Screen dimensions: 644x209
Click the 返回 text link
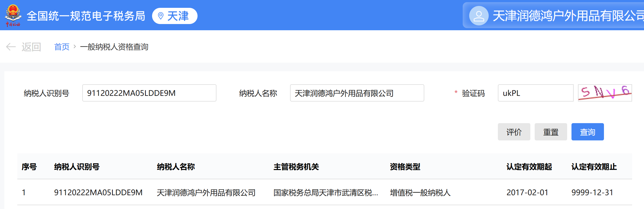(x=31, y=47)
